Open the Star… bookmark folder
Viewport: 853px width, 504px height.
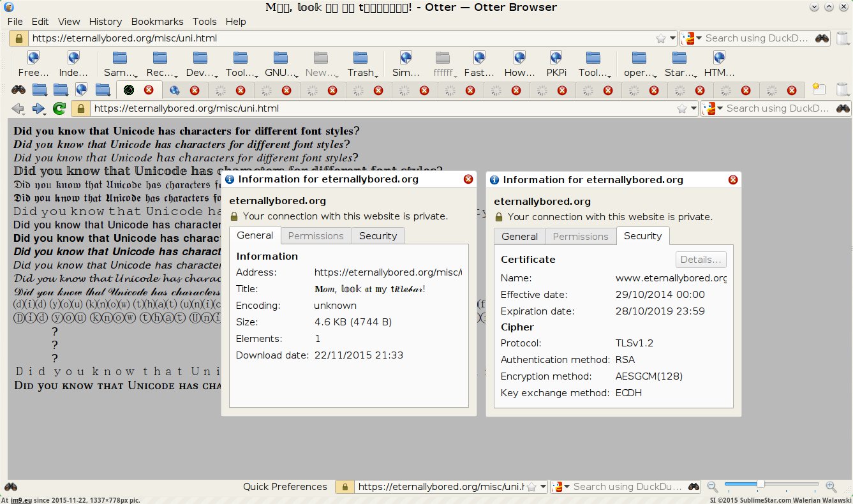679,64
